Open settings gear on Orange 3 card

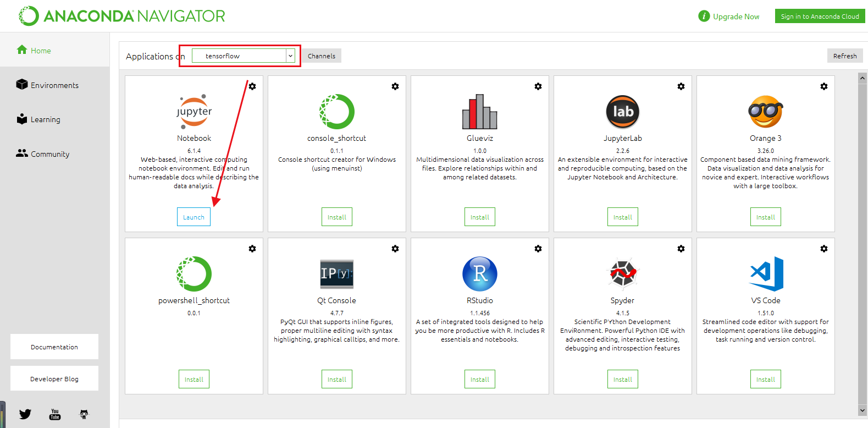824,86
